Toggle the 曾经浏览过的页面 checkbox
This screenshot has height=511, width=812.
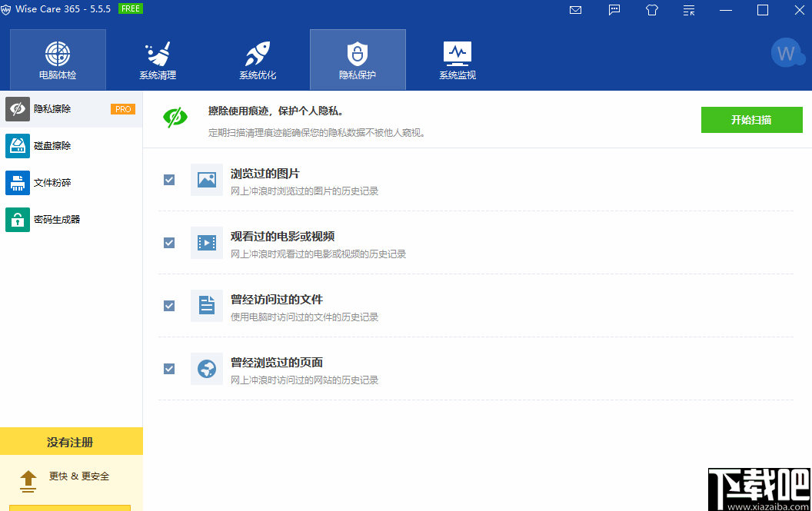169,369
